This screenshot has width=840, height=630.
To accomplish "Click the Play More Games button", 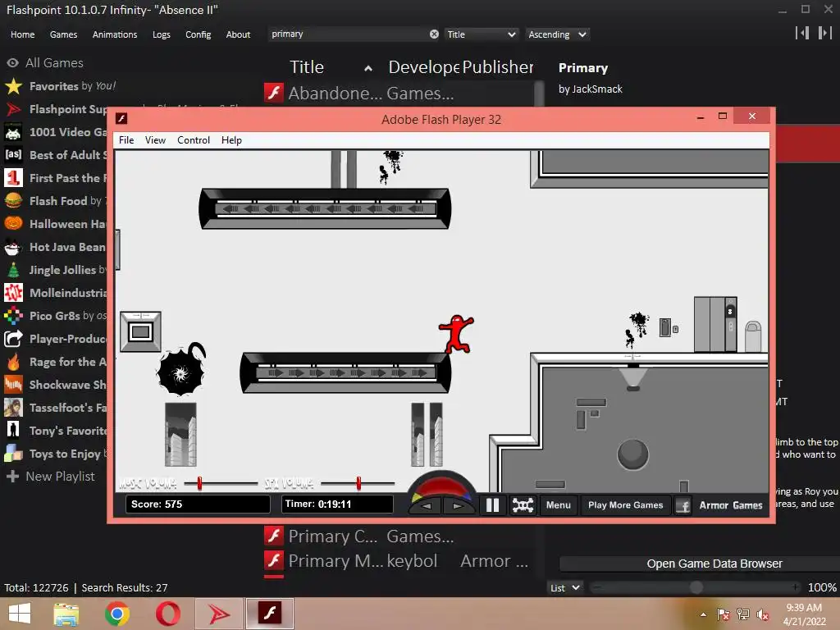I will [625, 505].
